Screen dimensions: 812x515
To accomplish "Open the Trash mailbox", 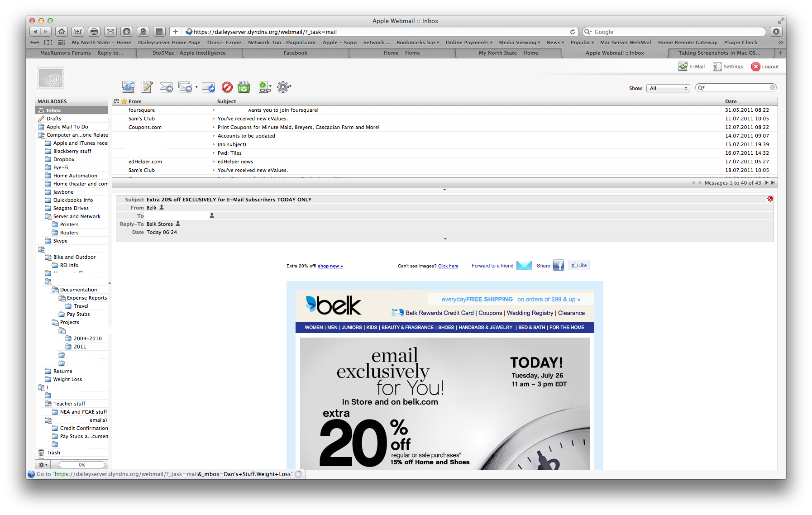I will click(72, 453).
